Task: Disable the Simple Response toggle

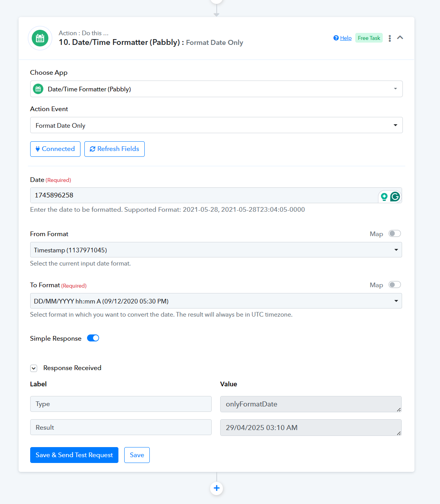Action: (93, 338)
